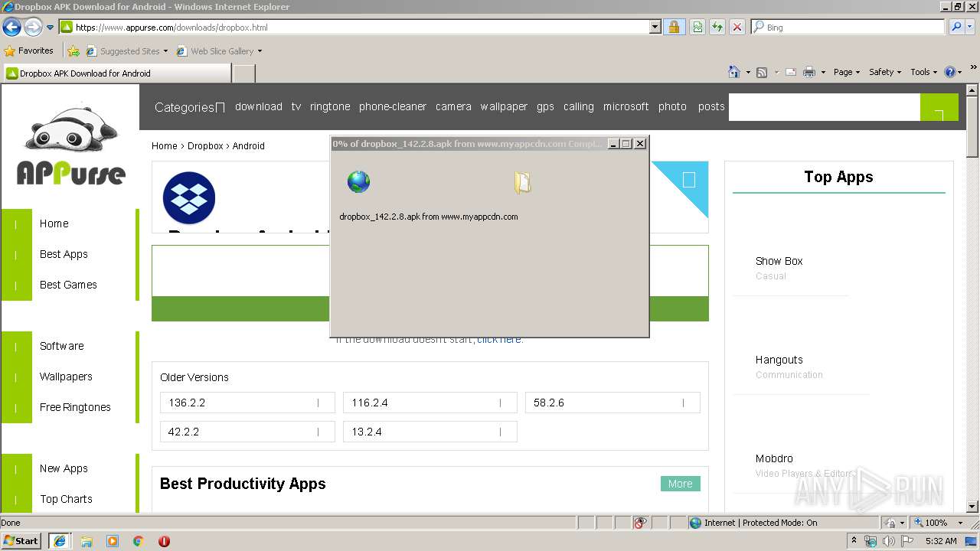Open the Categories menu on site
Image resolution: width=980 pixels, height=551 pixels.
click(x=189, y=107)
